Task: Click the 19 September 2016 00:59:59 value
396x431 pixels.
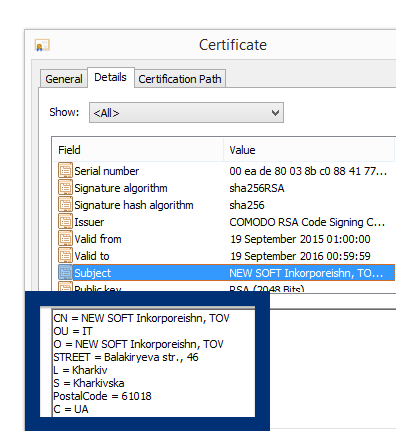Action: click(300, 256)
